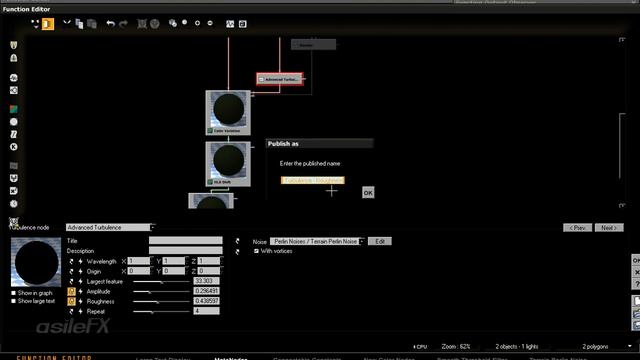The width and height of the screenshot is (640, 360).
Task: Enable the Show in graph checkbox
Action: coord(13,293)
